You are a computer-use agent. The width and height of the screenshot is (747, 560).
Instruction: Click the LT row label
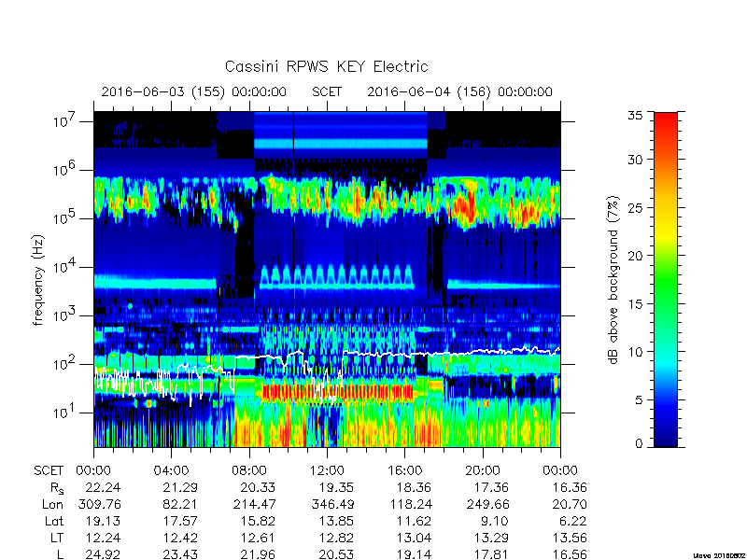pos(57,539)
